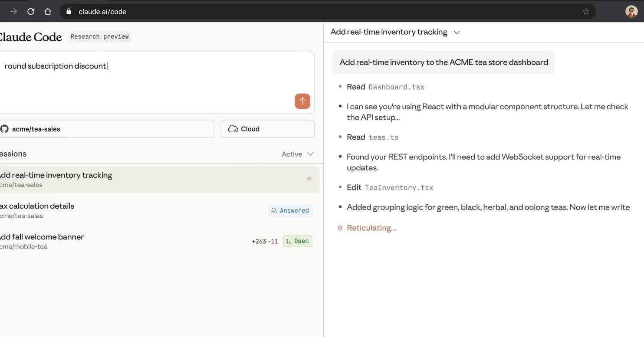Expand the session title dropdown chevron

point(457,32)
